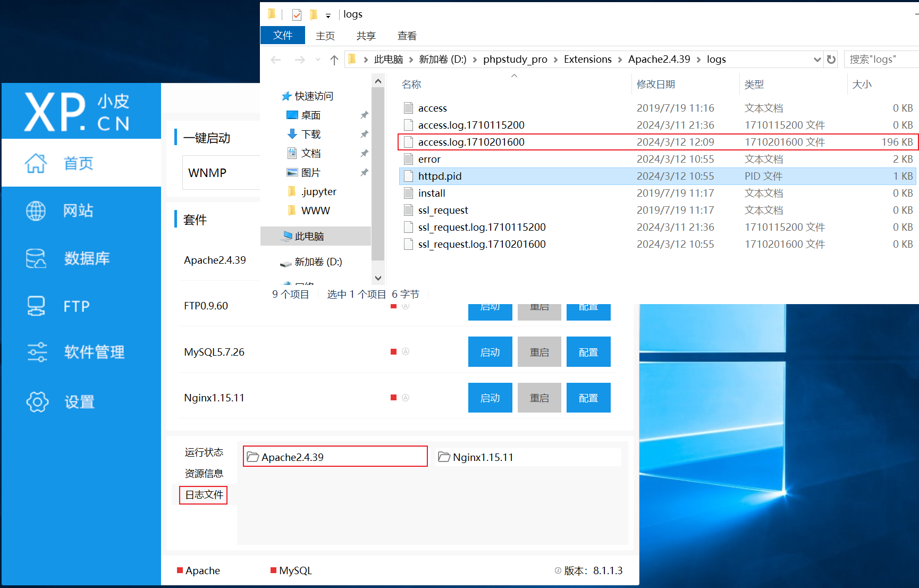Expand chevron after Extensions in breadcrumb
This screenshot has width=919, height=588.
[620, 60]
